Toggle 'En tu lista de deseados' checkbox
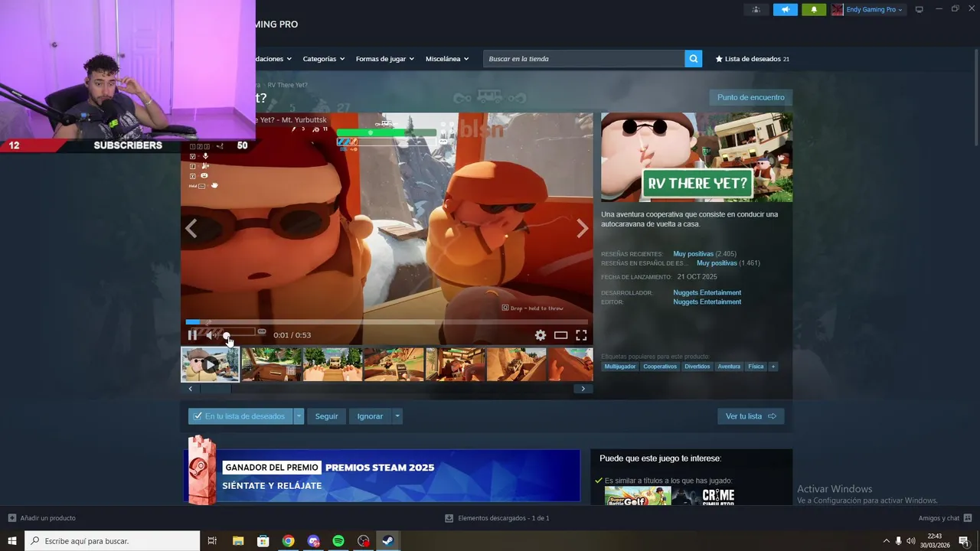980x551 pixels. [198, 416]
